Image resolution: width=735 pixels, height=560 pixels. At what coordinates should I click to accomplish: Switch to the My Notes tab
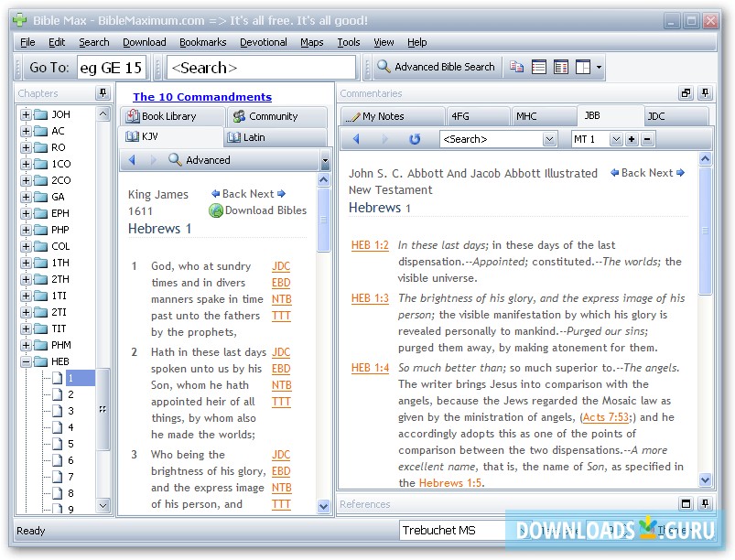click(x=392, y=116)
